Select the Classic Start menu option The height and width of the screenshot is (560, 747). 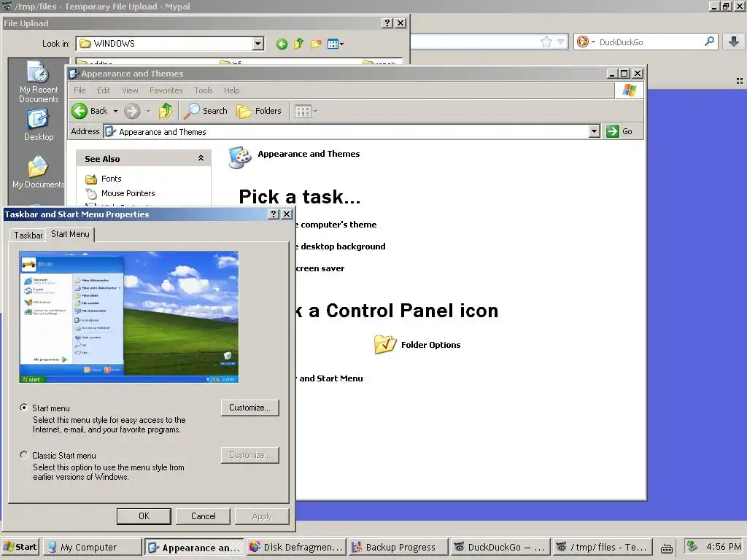pos(23,455)
